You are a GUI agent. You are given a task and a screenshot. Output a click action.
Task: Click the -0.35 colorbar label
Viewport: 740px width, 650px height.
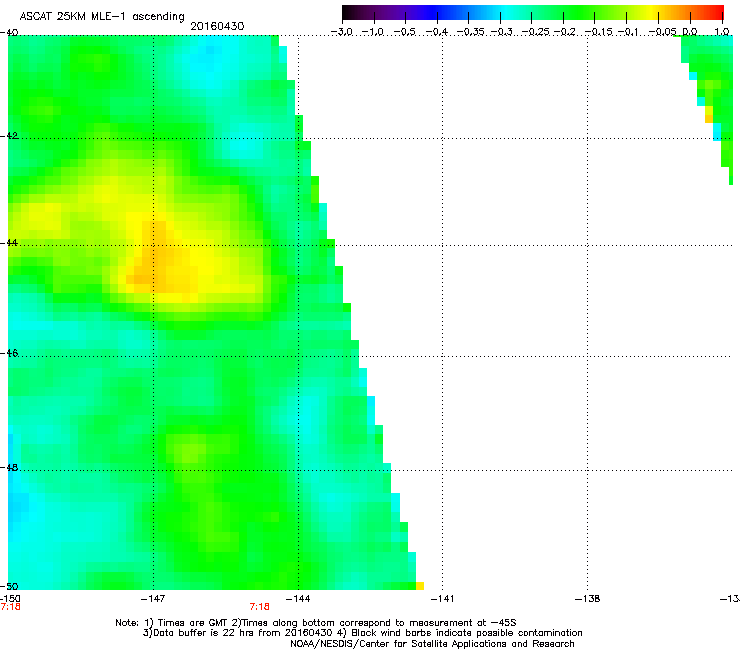(x=470, y=32)
